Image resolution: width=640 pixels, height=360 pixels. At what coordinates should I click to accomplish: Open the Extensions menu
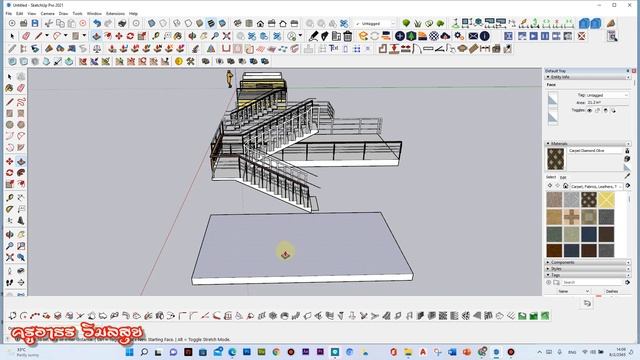coord(116,13)
